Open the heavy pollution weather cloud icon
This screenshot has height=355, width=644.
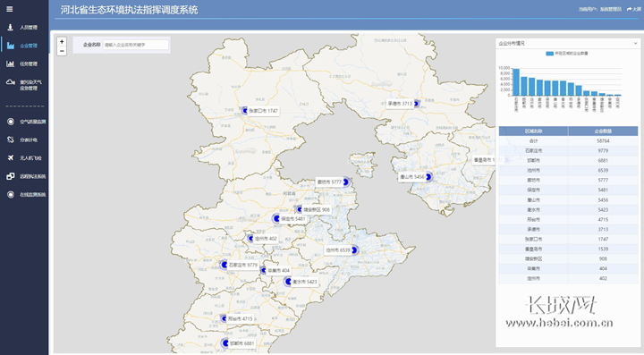(10, 82)
